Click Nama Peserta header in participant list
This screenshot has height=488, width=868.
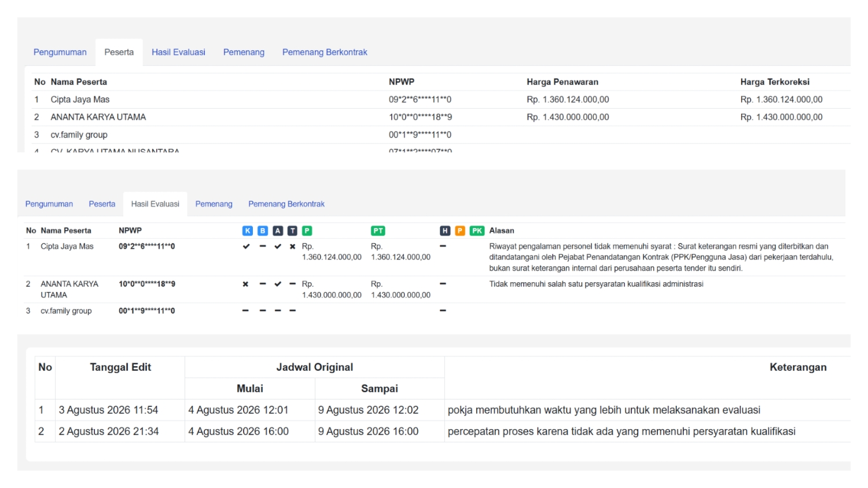(79, 82)
